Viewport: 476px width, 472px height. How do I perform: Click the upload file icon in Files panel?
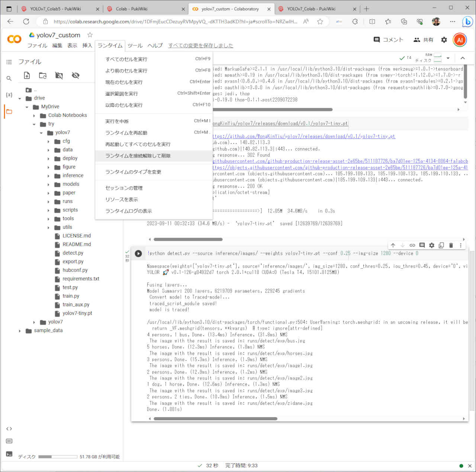(x=27, y=76)
